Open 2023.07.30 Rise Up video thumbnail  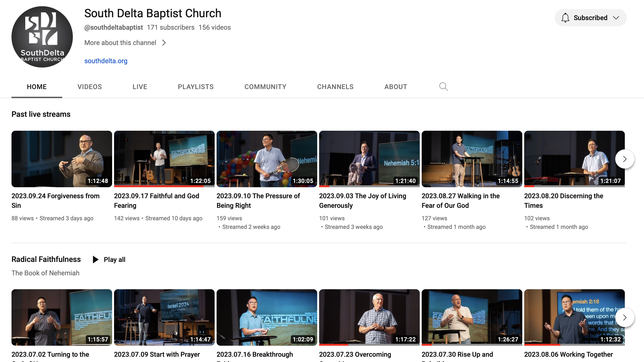tap(472, 317)
